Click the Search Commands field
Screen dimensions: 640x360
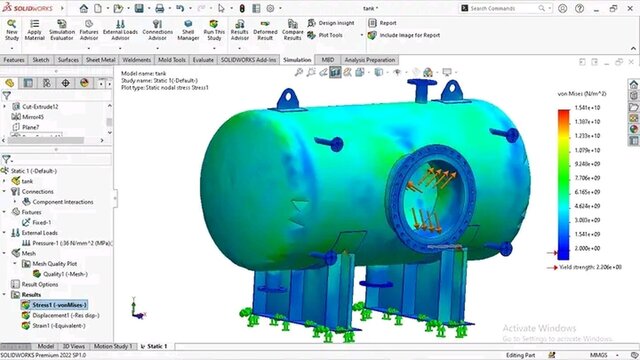tap(506, 8)
